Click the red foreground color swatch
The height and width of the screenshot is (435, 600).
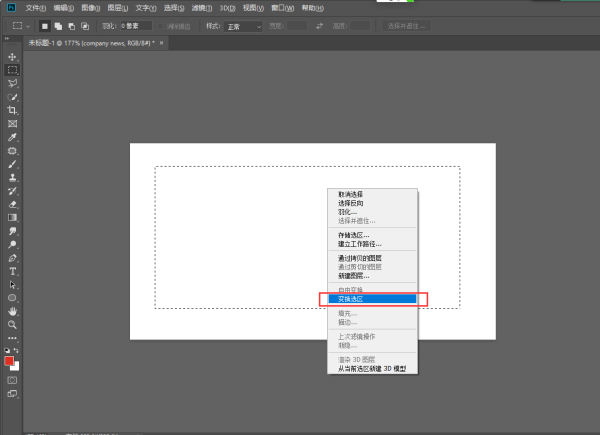[x=9, y=361]
